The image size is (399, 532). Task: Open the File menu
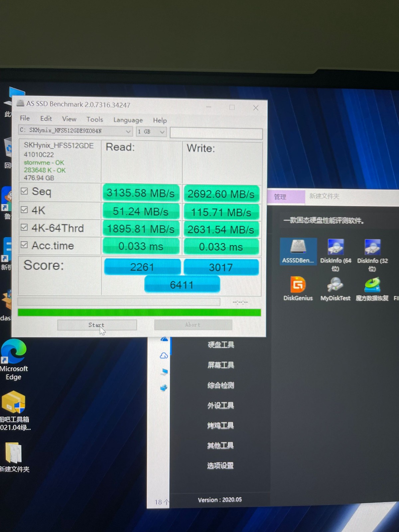pos(25,118)
